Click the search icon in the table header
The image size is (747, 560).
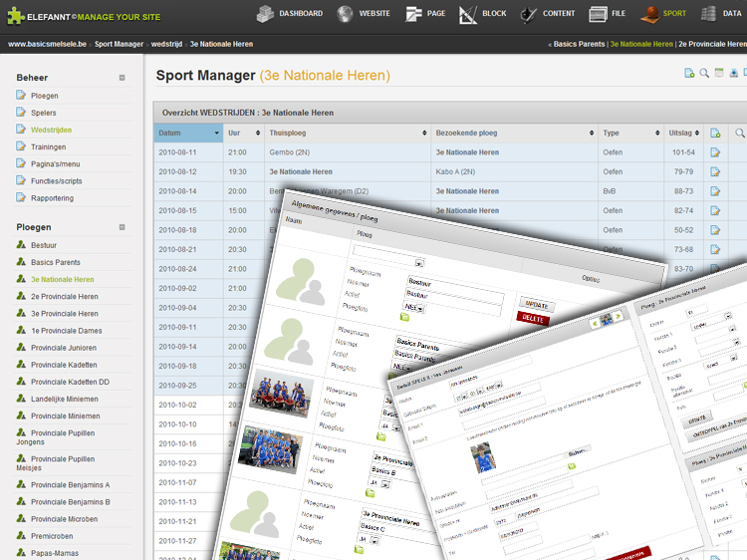(x=740, y=133)
